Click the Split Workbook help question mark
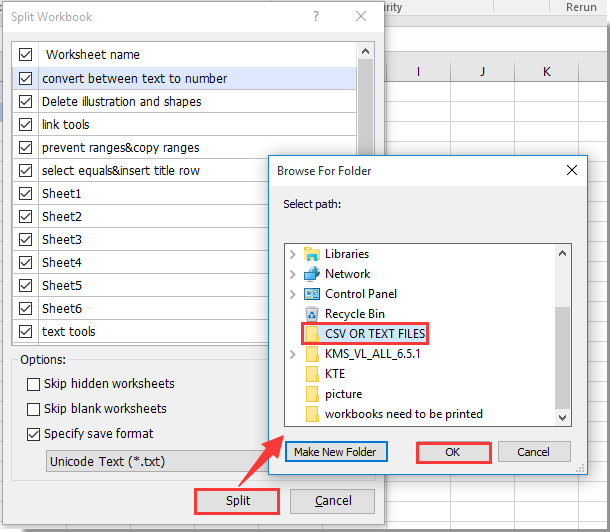This screenshot has height=532, width=610. click(x=316, y=16)
